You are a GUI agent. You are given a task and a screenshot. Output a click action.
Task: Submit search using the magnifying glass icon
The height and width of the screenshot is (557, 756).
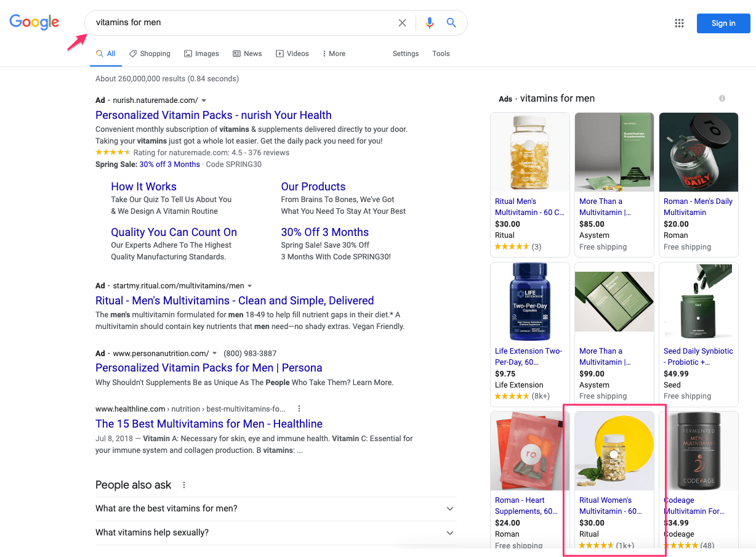451,23
